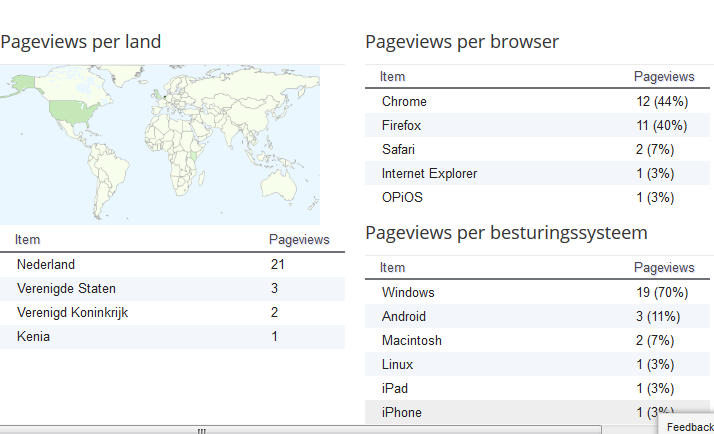Select the Verenigde Staten row

172,289
